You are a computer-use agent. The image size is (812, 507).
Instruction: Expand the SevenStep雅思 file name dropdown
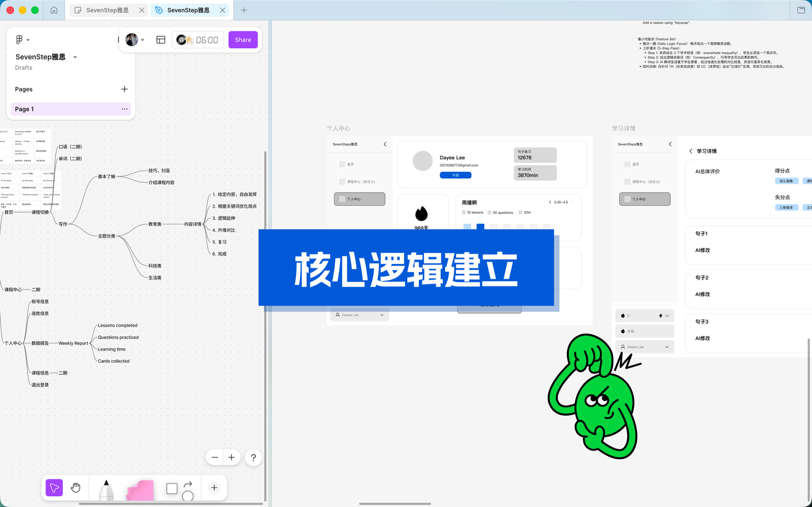tap(75, 57)
